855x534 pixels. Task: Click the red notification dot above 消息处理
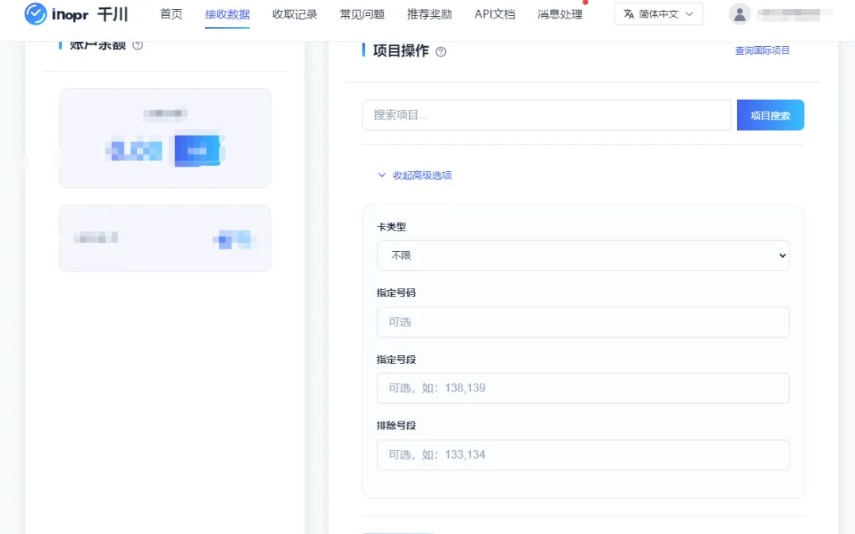click(x=585, y=3)
